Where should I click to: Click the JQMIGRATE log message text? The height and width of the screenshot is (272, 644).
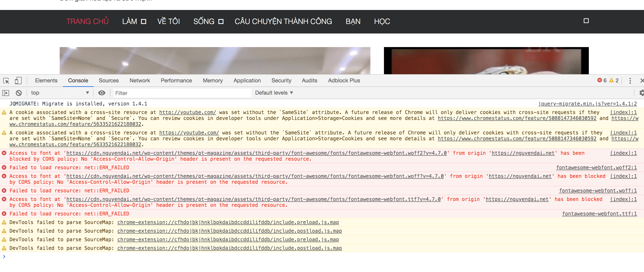[x=78, y=104]
